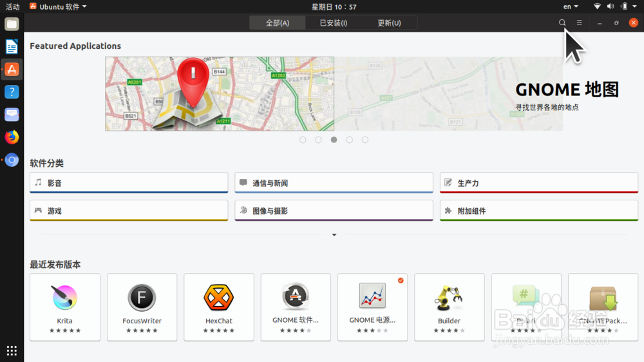644x362 pixels.
Task: Select the fourth banner page dot
Action: (350, 140)
